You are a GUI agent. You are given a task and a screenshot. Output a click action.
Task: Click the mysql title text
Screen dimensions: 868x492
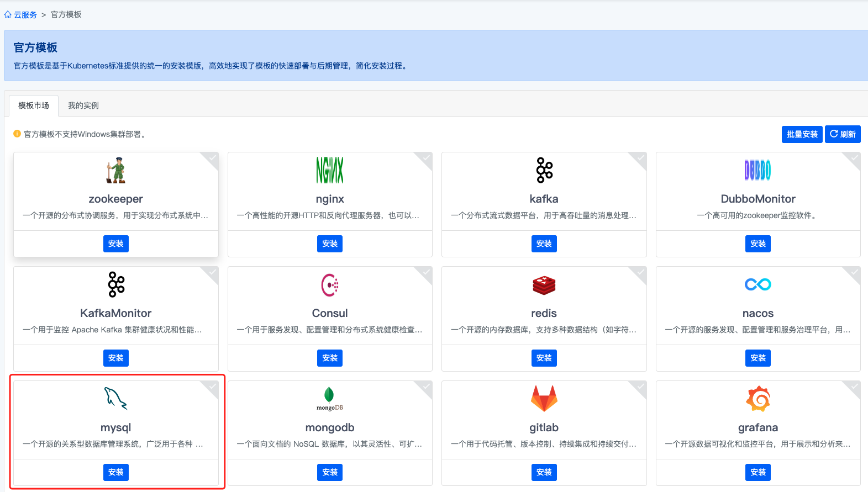116,427
